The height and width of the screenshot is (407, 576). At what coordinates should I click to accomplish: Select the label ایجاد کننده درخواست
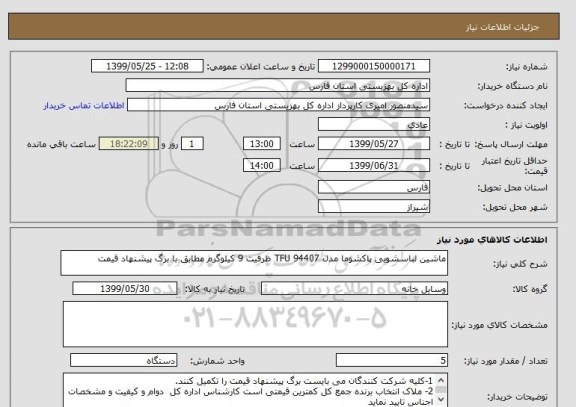(505, 106)
